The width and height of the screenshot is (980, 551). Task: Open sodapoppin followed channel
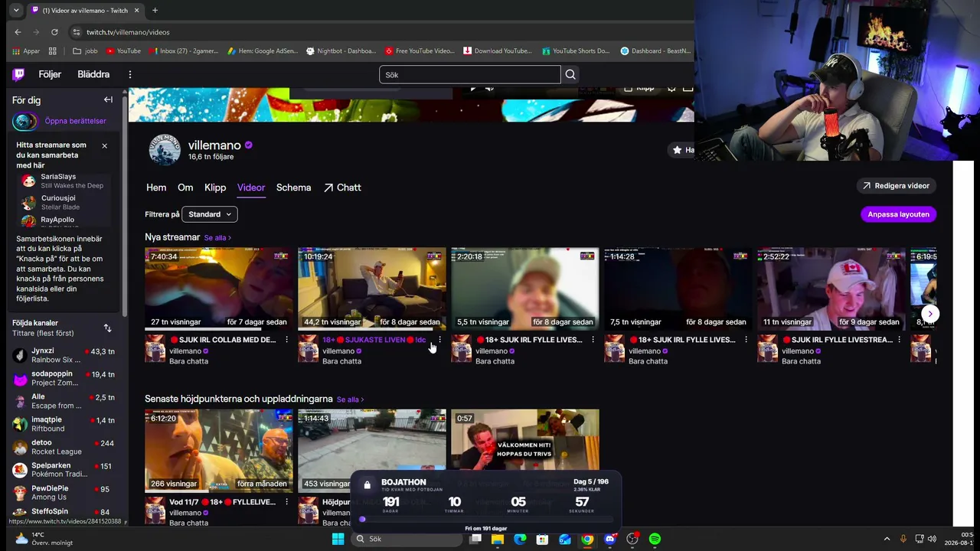coord(64,378)
